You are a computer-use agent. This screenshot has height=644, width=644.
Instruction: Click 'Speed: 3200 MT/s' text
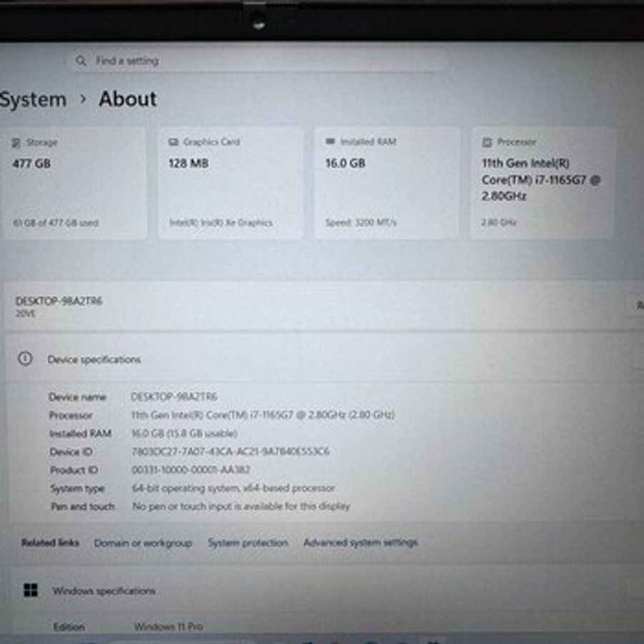[361, 223]
